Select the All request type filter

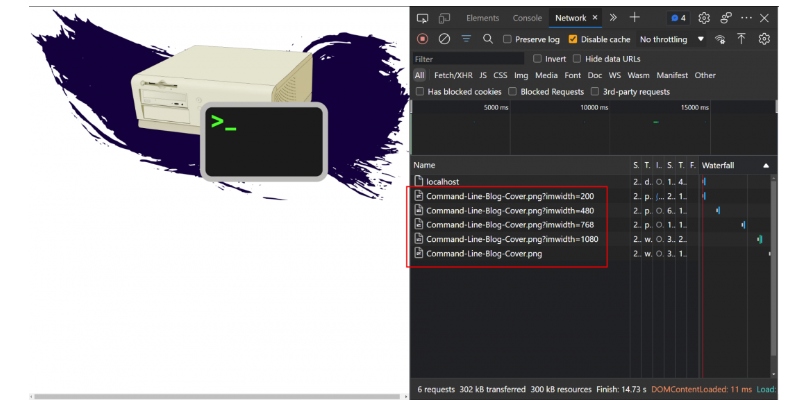[x=419, y=76]
